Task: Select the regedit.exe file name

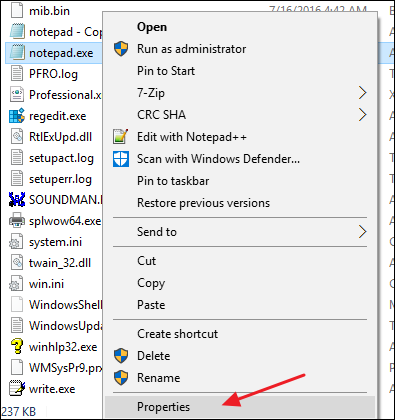Action: (x=58, y=116)
